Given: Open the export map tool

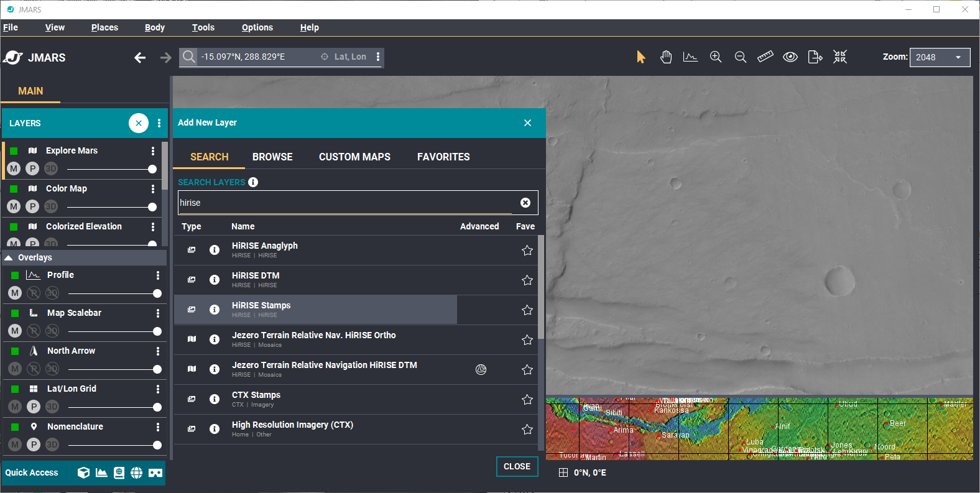Looking at the screenshot, I should [x=815, y=57].
